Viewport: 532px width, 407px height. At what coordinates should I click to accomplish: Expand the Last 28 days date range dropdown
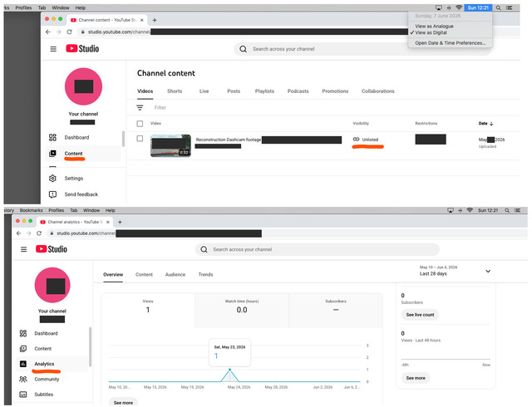point(488,271)
